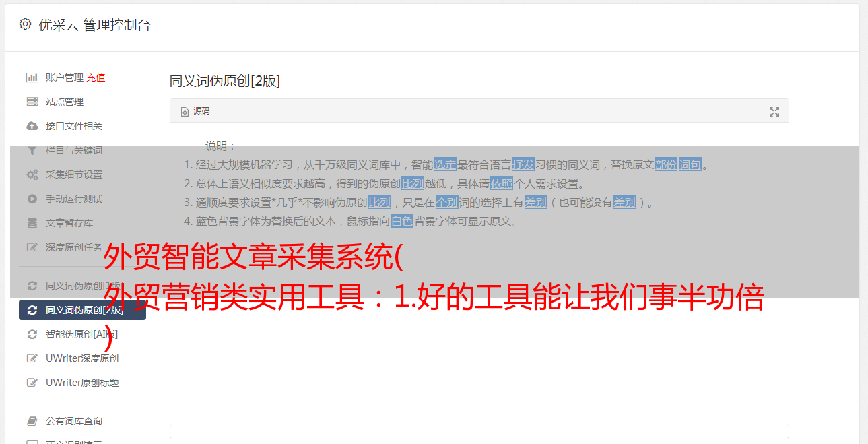Open 账户管理 bar chart icon
868x444 pixels.
pos(32,77)
